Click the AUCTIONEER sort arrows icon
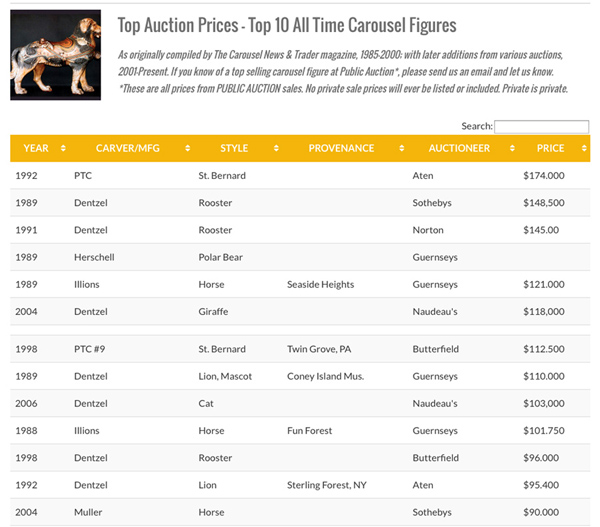Viewport: 600px width, 527px height. pos(512,148)
